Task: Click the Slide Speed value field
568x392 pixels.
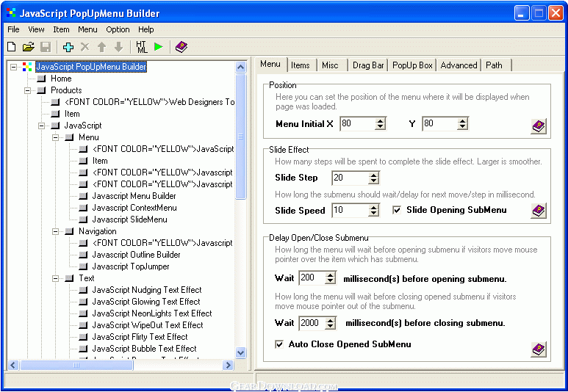Action: point(350,210)
